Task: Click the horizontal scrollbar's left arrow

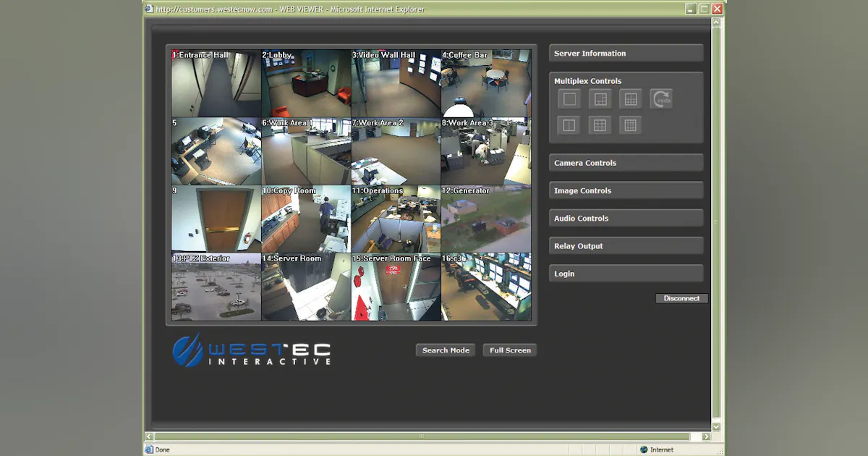Action: pyautogui.click(x=150, y=436)
